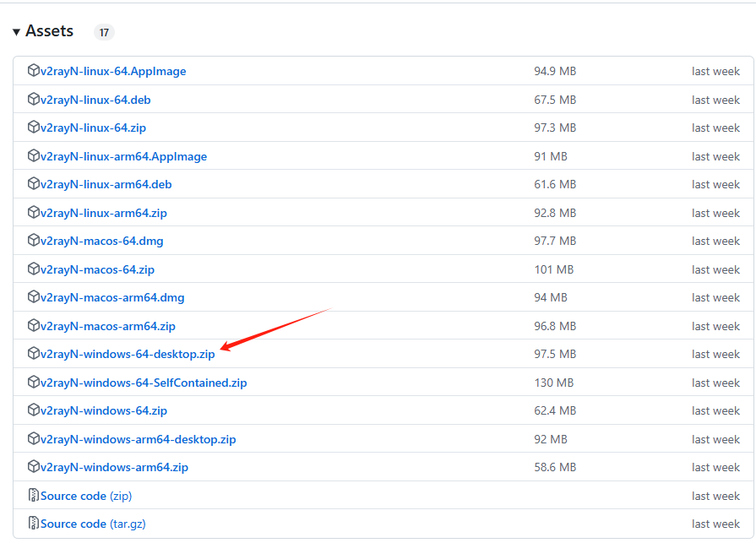Click the 61.6 MB size value
756x543 pixels.
pos(555,185)
